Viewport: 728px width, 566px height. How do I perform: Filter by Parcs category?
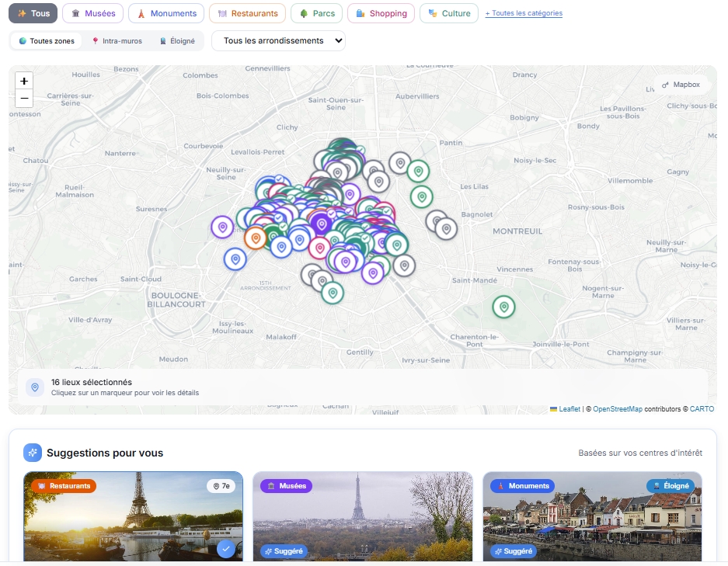(317, 13)
